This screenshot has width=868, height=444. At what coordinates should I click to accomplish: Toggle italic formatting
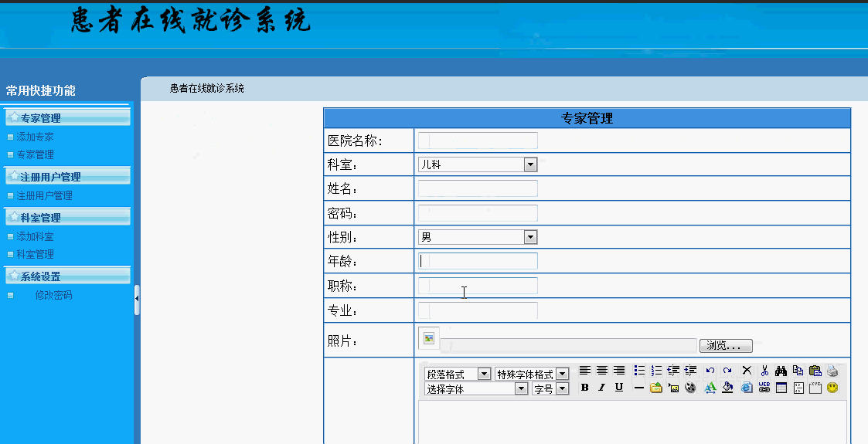point(602,388)
